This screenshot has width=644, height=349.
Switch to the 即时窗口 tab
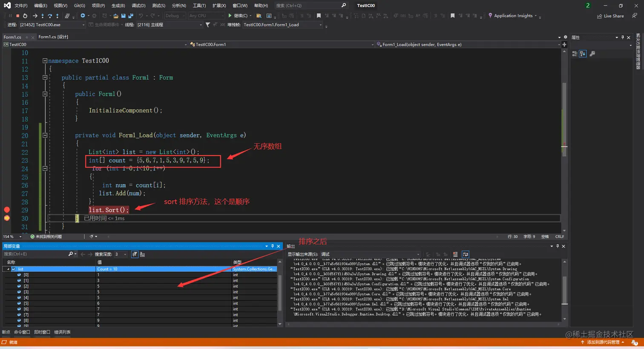42,332
